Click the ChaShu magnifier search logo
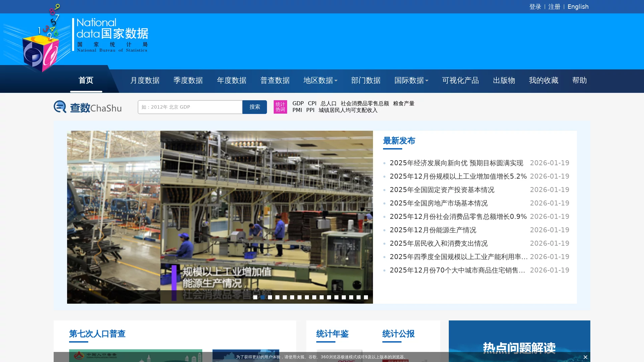This screenshot has width=644, height=362. (60, 107)
